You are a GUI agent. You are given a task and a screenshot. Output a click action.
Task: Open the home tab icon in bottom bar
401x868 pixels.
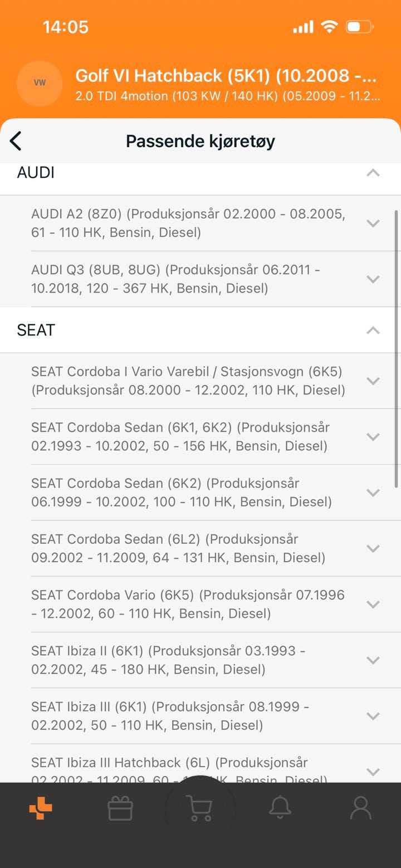click(x=41, y=808)
